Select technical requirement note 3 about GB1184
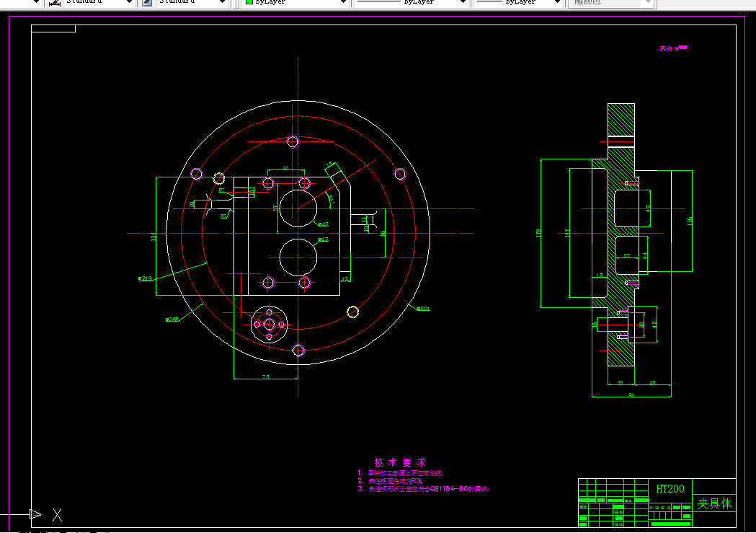Screen dimensions: 756x533 click(x=423, y=488)
